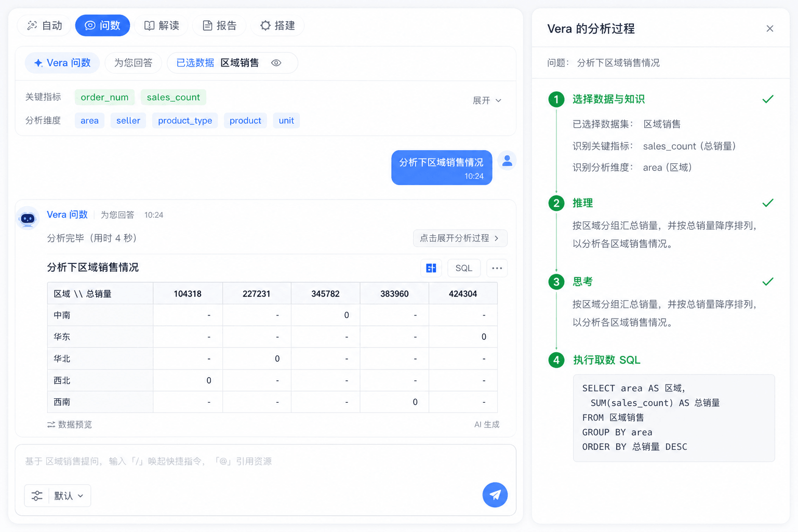The width and height of the screenshot is (798, 532).
Task: Click step 3 思考 heading
Action: [582, 282]
